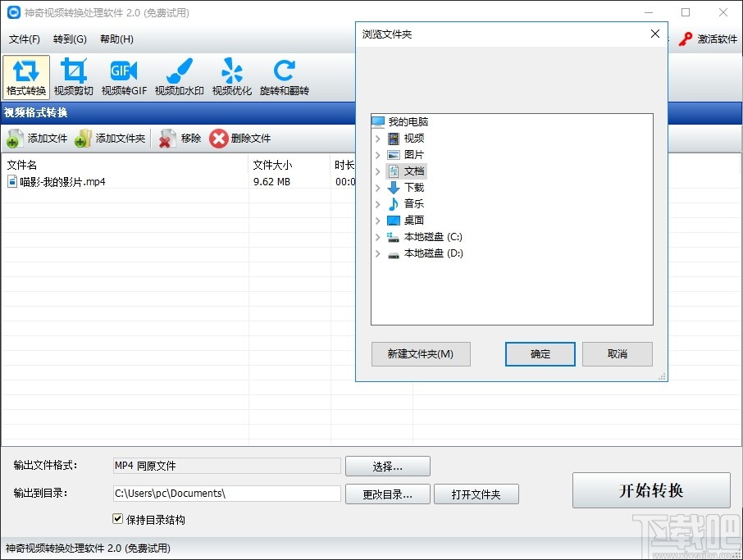Open the 文件(F) menu
The image size is (743, 560).
[25, 39]
